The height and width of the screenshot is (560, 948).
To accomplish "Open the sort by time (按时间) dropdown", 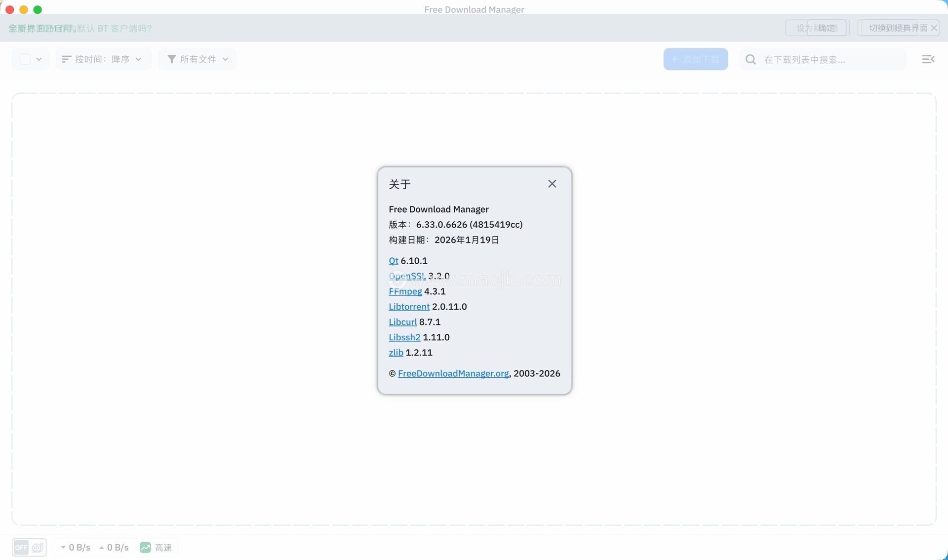I will 103,59.
